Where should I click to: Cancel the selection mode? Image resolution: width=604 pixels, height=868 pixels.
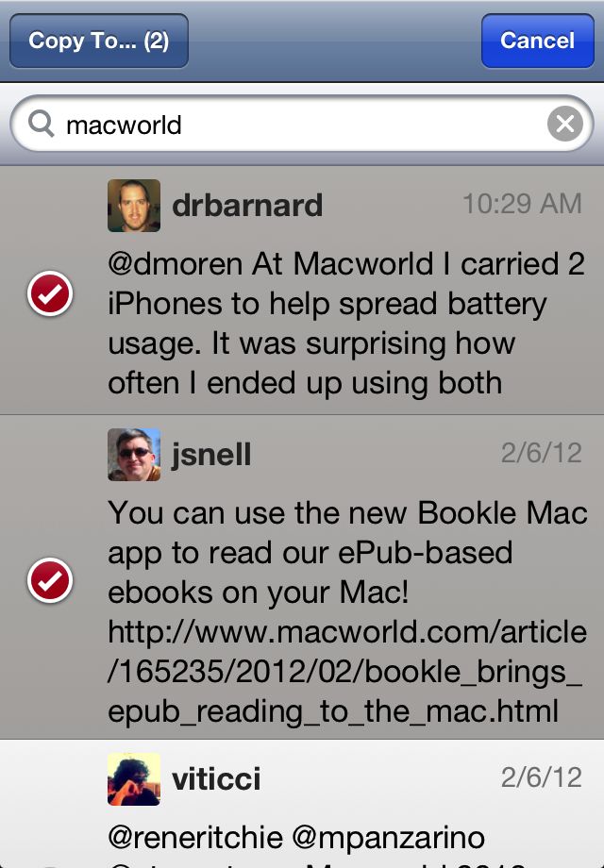pos(538,41)
